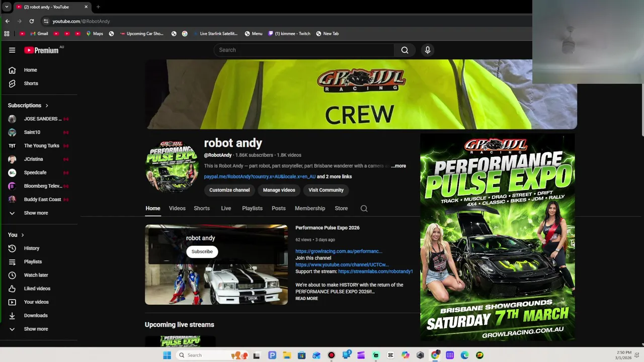The height and width of the screenshot is (362, 644).
Task: Open File Explorer from the taskbar
Action: (x=287, y=355)
